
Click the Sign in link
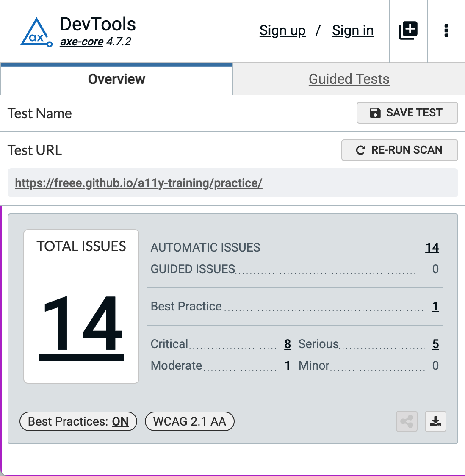pos(353,31)
